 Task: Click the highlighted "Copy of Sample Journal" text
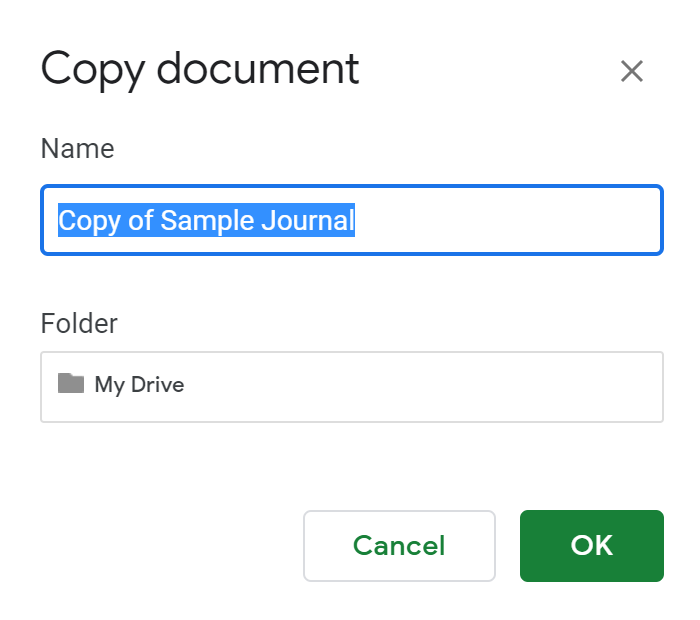(206, 220)
